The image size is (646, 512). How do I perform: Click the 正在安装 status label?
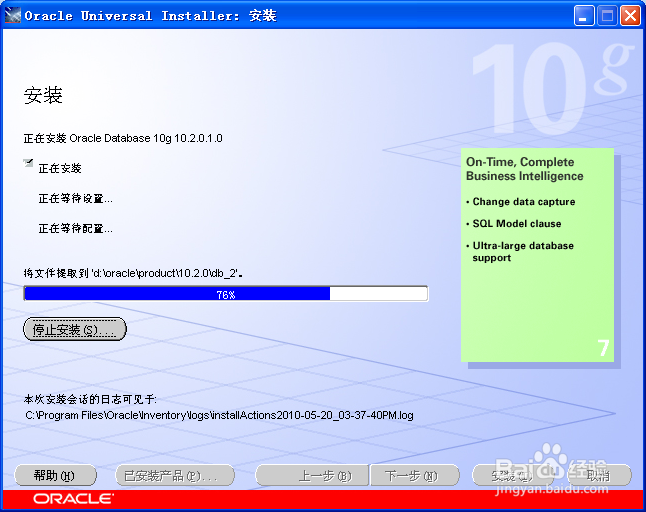pos(60,168)
